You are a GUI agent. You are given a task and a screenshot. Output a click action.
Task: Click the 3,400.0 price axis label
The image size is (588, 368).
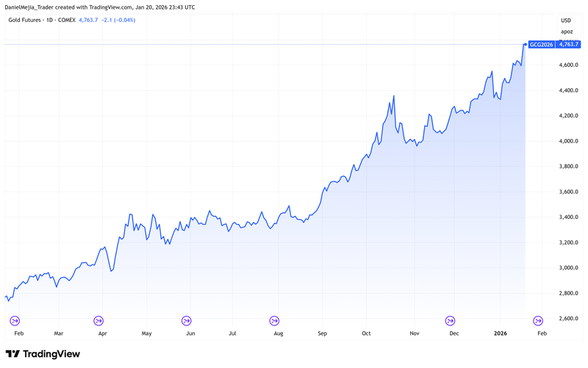click(569, 217)
